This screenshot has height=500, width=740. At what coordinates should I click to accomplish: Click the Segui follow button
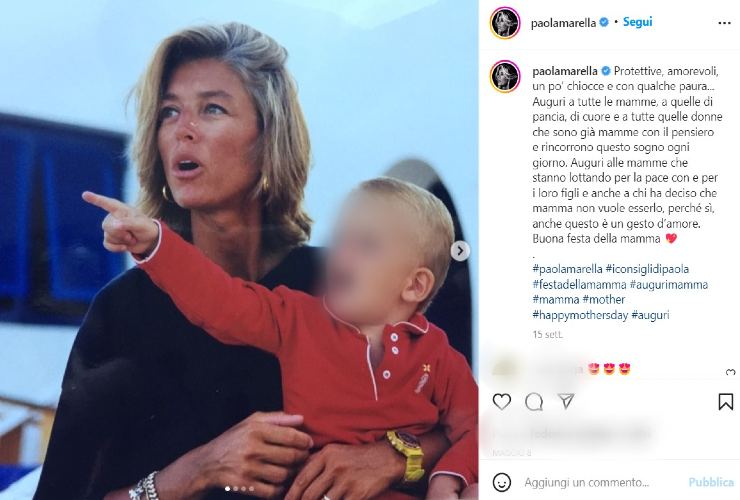tap(637, 22)
